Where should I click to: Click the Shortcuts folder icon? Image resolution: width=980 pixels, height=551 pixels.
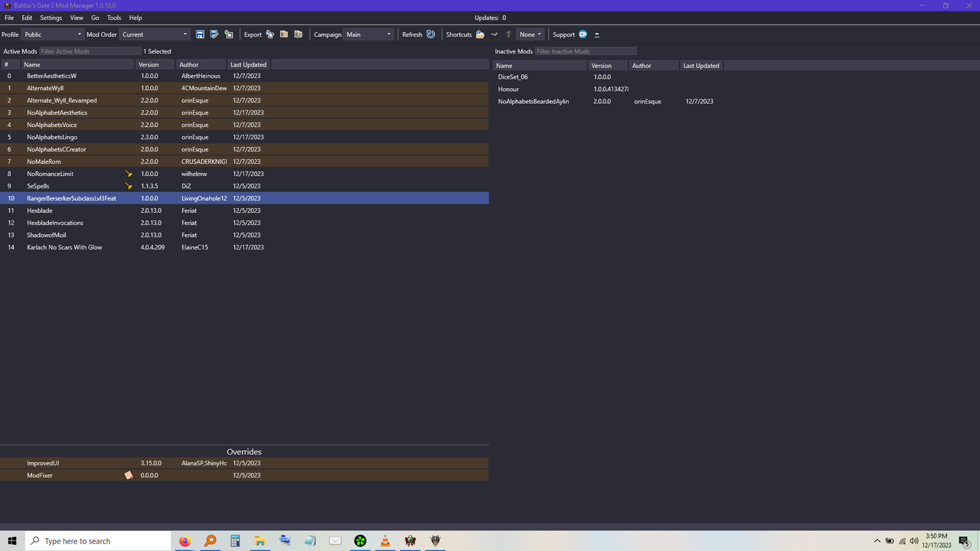tap(480, 34)
